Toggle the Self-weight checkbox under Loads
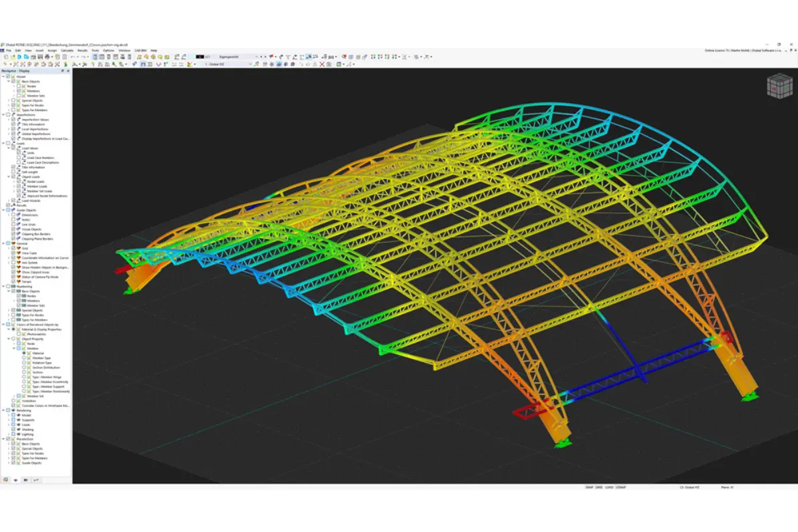Image resolution: width=798 pixels, height=532 pixels. pyautogui.click(x=14, y=172)
